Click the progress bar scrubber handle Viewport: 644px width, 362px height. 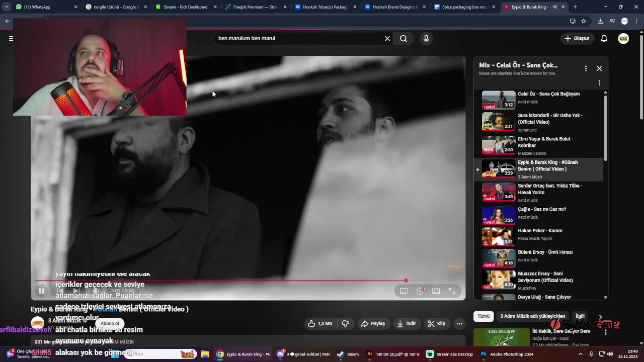pos(406,281)
